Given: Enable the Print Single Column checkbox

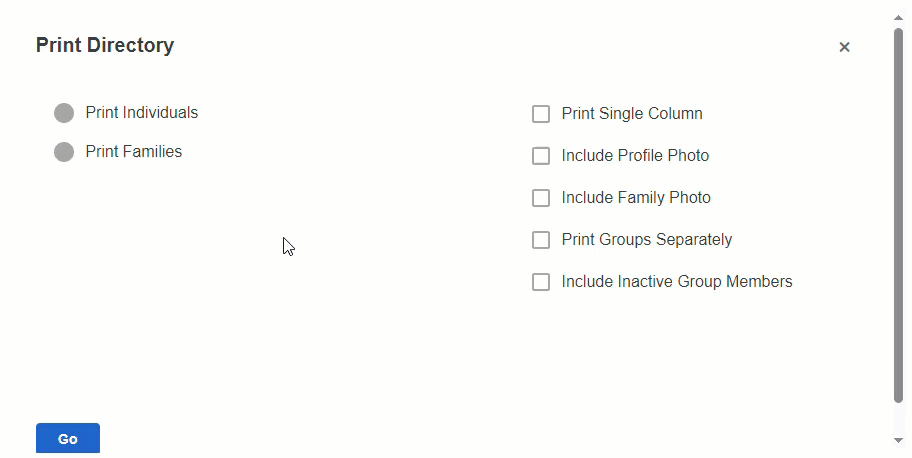Looking at the screenshot, I should (541, 114).
